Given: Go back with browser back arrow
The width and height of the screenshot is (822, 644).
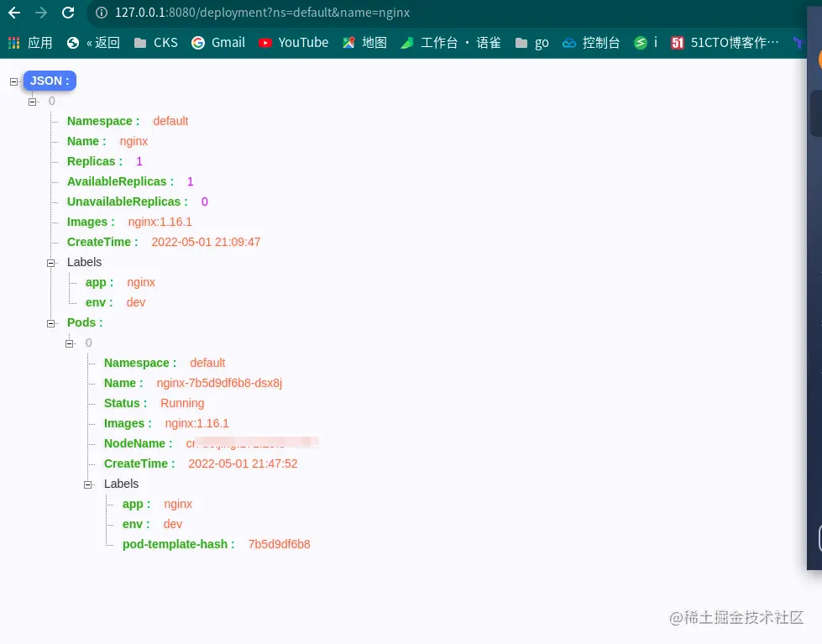Looking at the screenshot, I should pos(14,13).
